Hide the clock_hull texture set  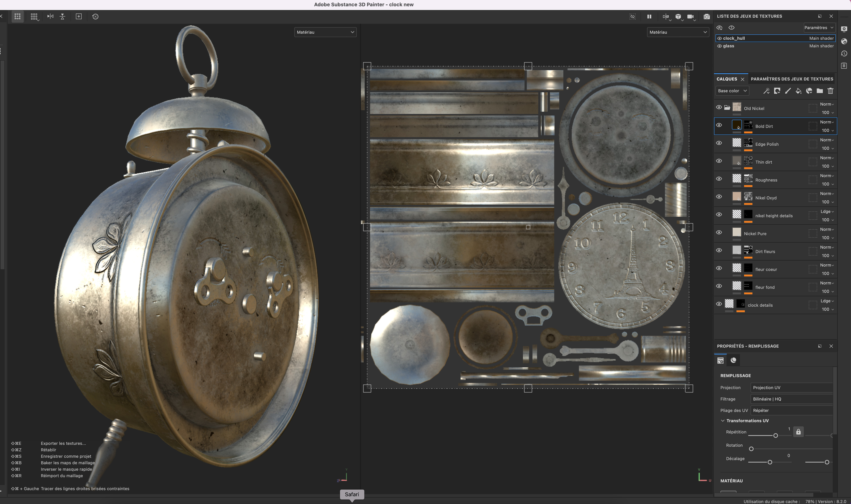[719, 38]
